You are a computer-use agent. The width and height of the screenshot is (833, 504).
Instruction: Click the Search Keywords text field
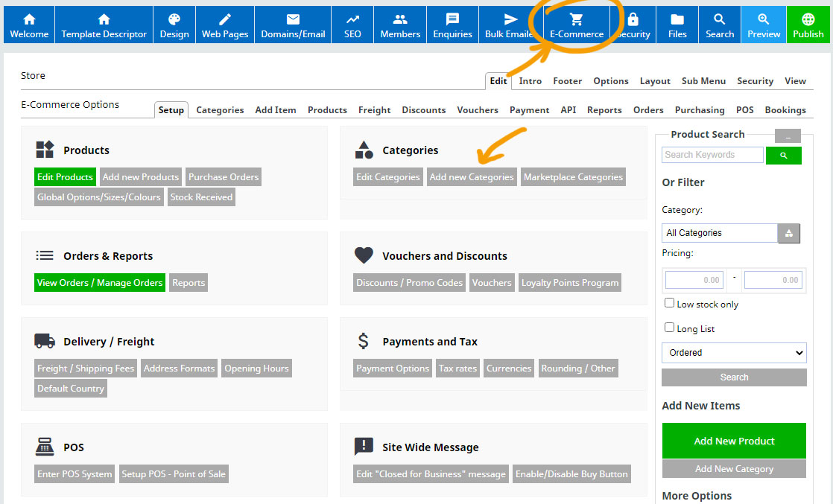pyautogui.click(x=712, y=155)
